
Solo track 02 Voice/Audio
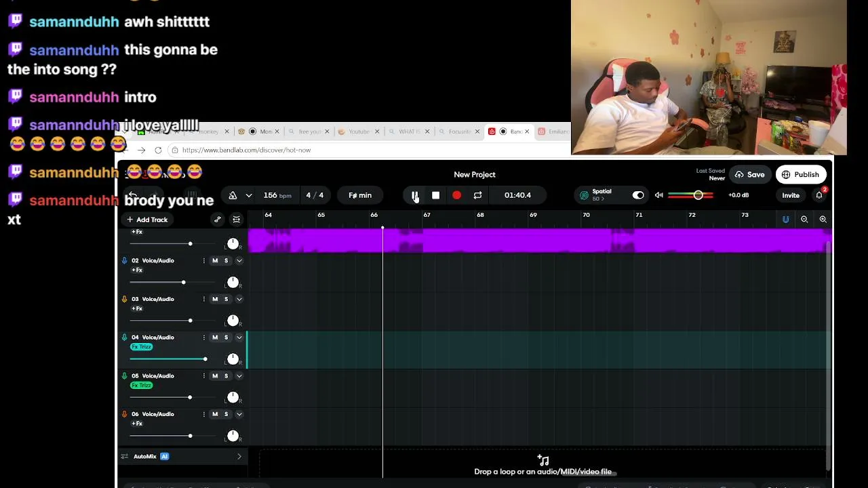(226, 261)
